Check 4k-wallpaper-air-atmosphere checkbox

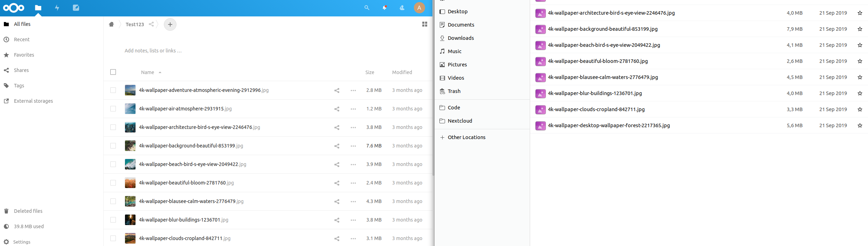[x=113, y=109]
